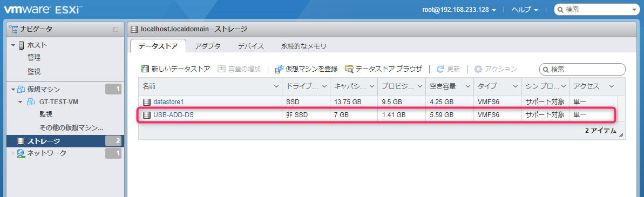
Task: Open the ヘルプ help menu
Action: [x=525, y=10]
